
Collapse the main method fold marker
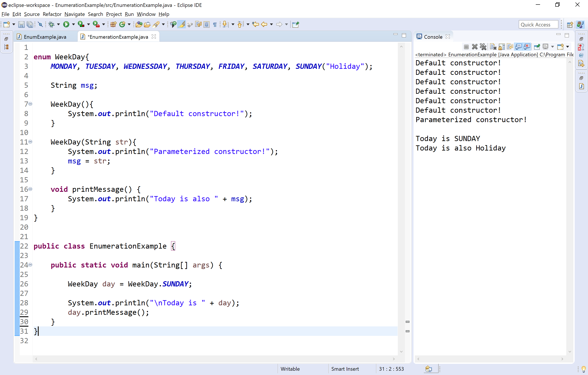30,265
